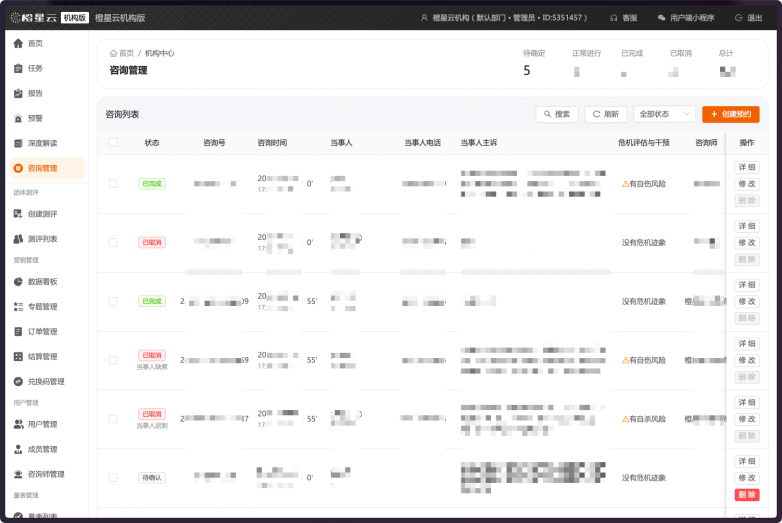Screen dimensions: 782x523
Task: Click the home icon in the breadcrumb
Action: coord(113,53)
